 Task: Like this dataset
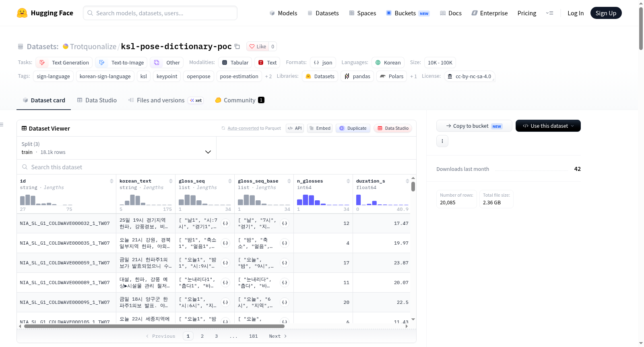pyautogui.click(x=258, y=47)
